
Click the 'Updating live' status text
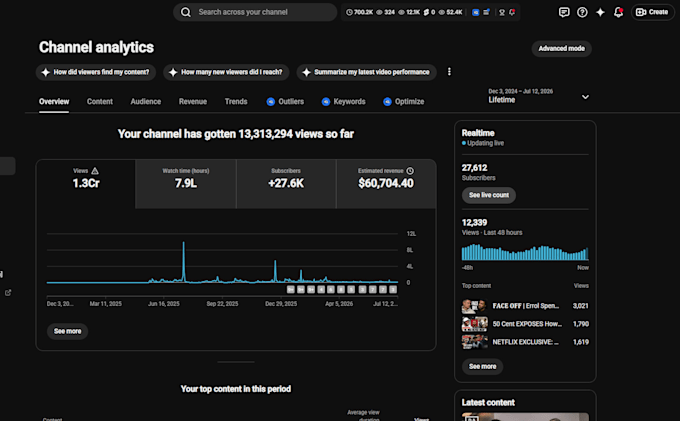(x=485, y=143)
